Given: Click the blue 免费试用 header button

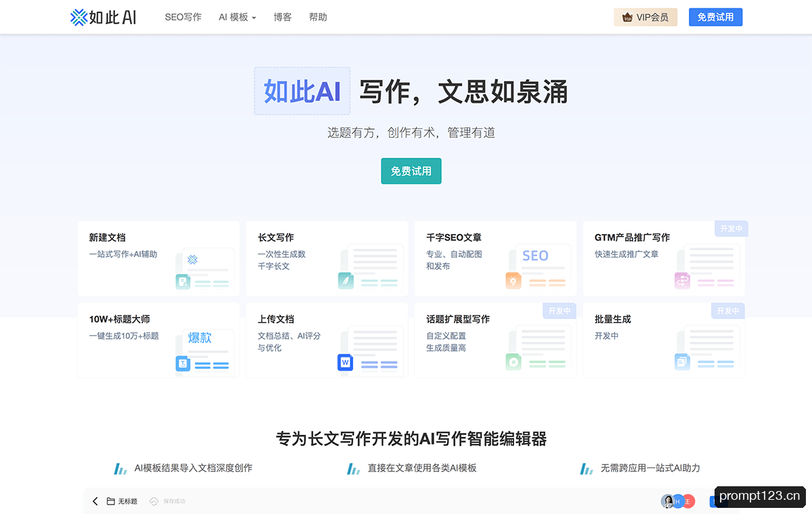Looking at the screenshot, I should (x=715, y=17).
